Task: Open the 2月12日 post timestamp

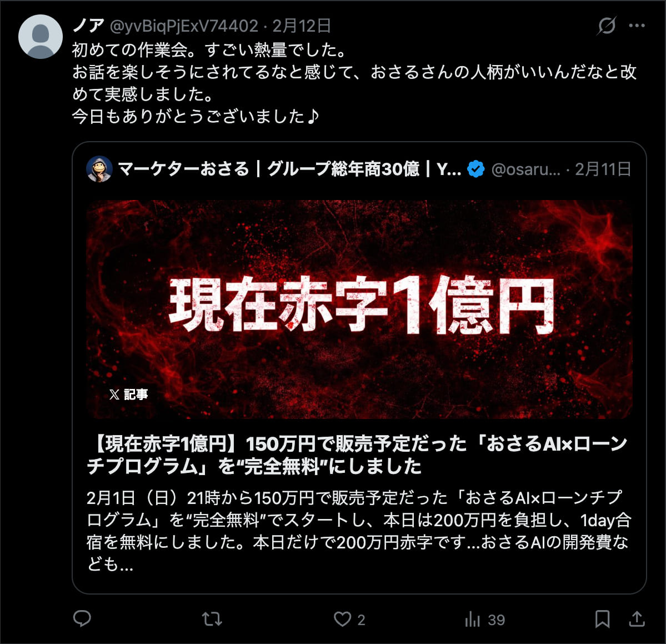Action: (302, 26)
